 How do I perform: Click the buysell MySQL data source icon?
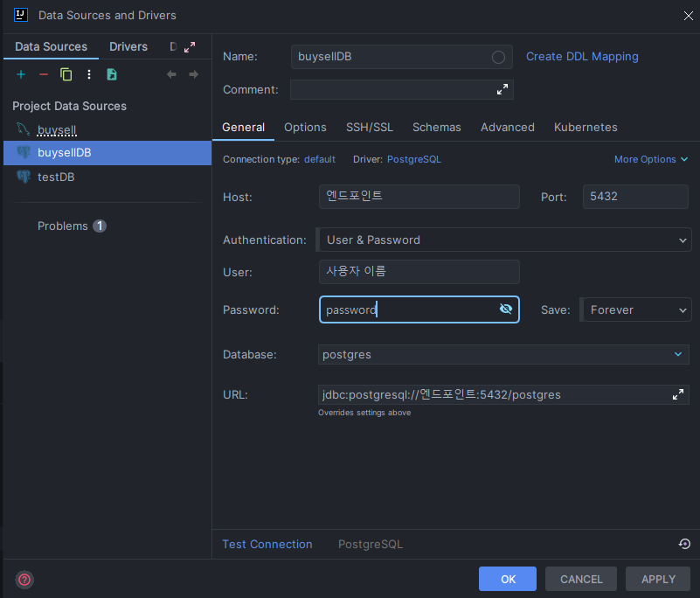coord(24,129)
